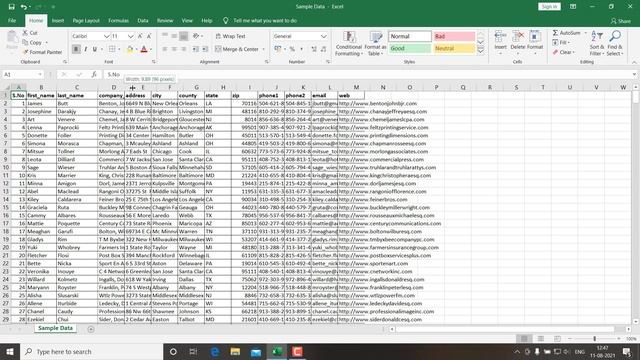The image size is (640, 360).
Task: Share the workbook
Action: click(x=620, y=21)
